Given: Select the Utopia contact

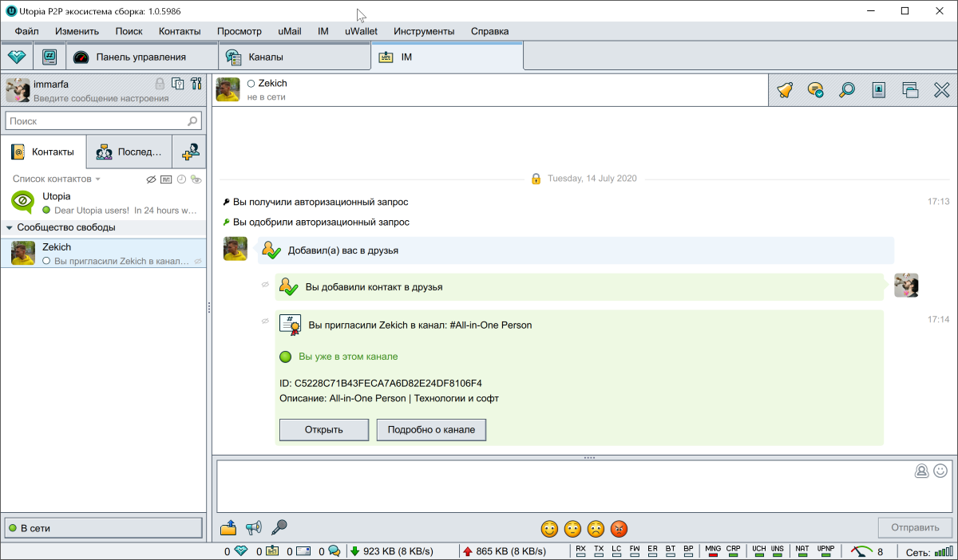Looking at the screenshot, I should coord(104,203).
